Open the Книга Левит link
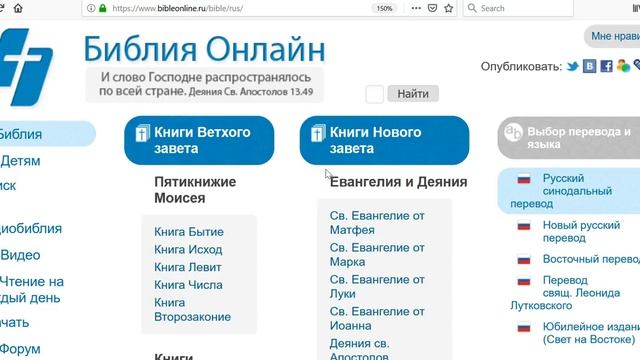 (188, 267)
